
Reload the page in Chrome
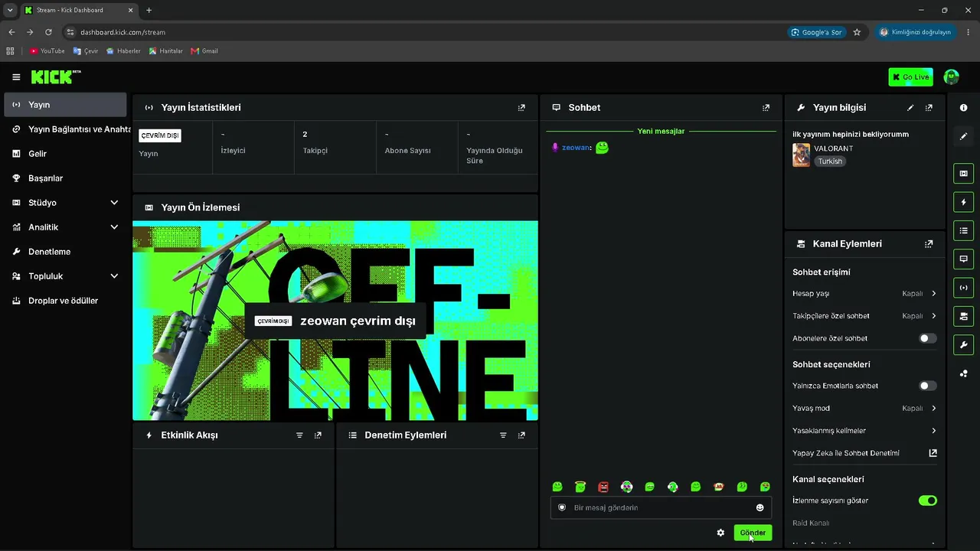[x=48, y=32]
